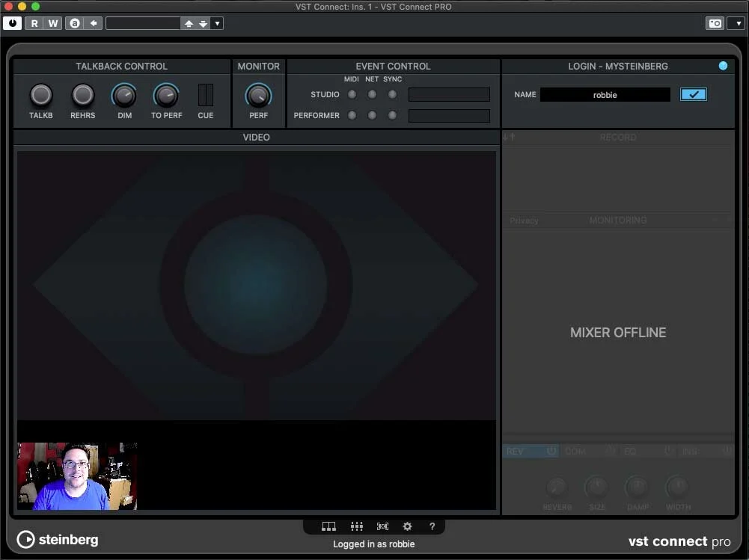Click the MIXER OFFLINE message

pyautogui.click(x=618, y=332)
